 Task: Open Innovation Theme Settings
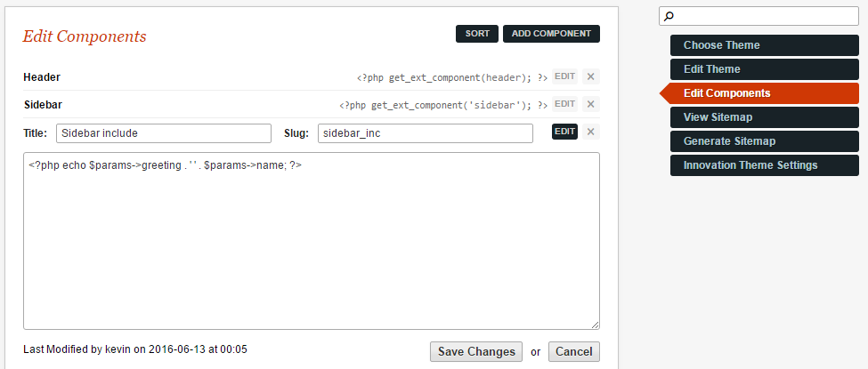click(x=765, y=165)
